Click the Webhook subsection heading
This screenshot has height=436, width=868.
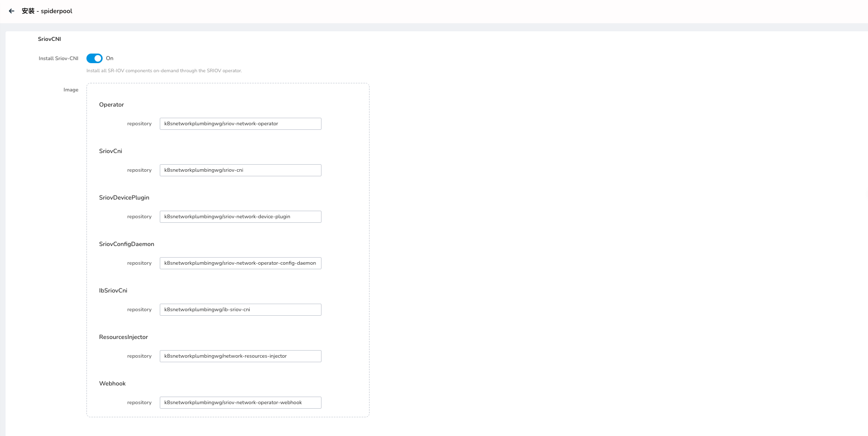coord(112,383)
